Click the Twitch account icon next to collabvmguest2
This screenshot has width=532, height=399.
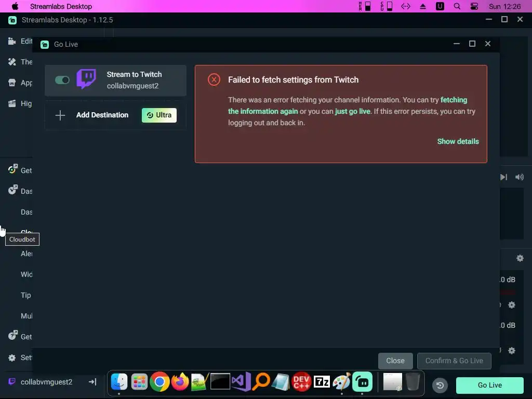coord(12,382)
